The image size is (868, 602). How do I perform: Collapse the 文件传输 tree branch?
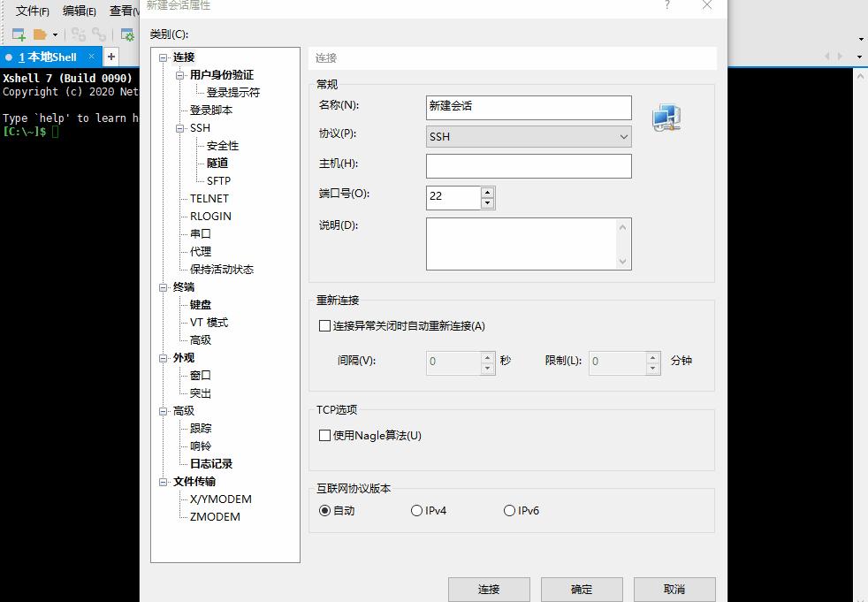pos(163,482)
